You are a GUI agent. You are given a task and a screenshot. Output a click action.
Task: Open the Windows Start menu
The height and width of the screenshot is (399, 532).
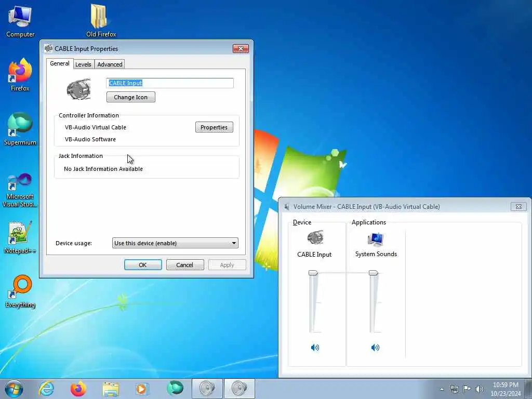[x=14, y=389]
